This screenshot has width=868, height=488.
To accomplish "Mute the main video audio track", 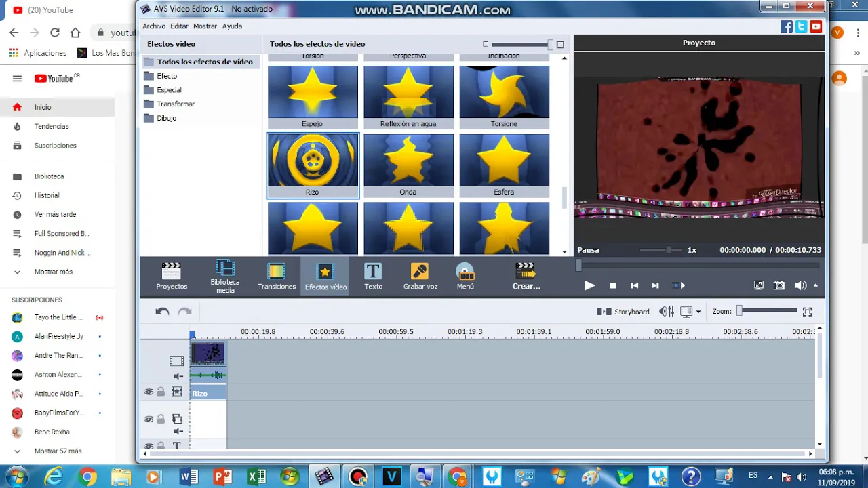I will [x=178, y=376].
